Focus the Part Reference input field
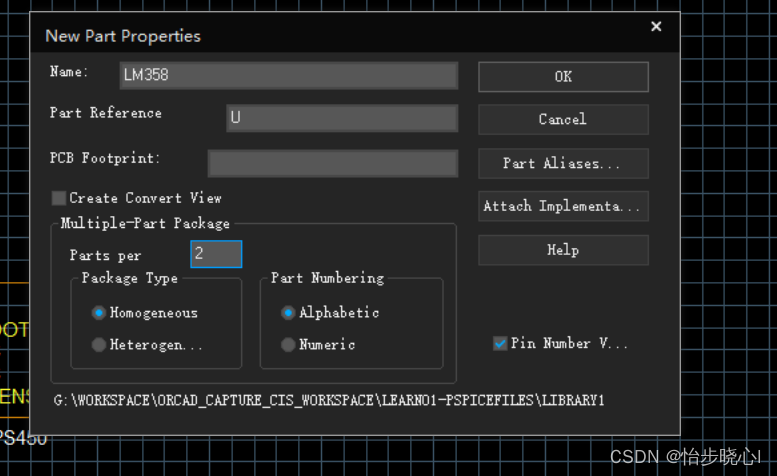 pos(341,118)
